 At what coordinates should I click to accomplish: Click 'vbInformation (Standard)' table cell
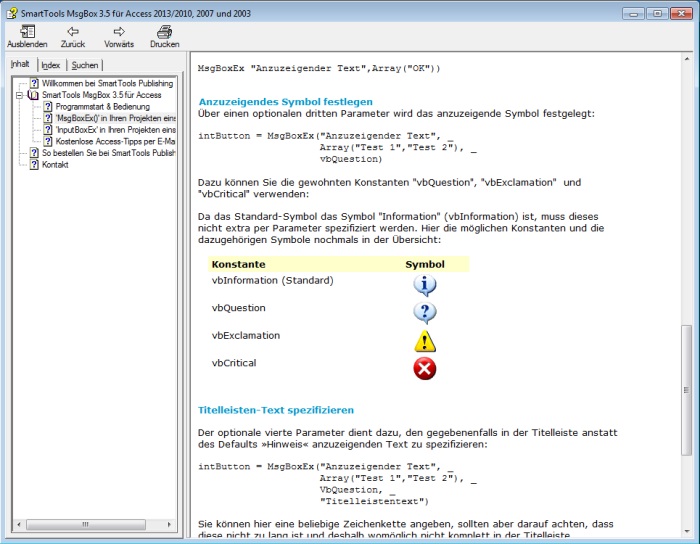273,280
